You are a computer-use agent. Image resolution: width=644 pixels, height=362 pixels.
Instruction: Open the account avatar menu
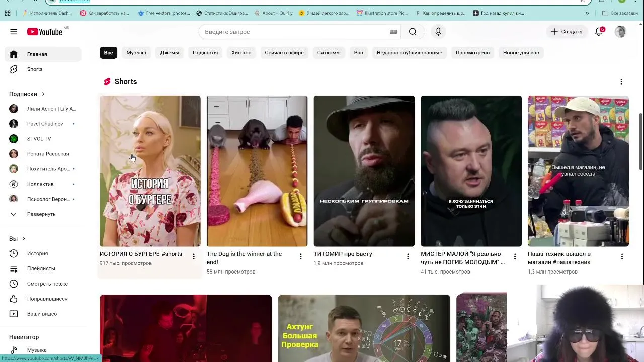click(x=620, y=32)
